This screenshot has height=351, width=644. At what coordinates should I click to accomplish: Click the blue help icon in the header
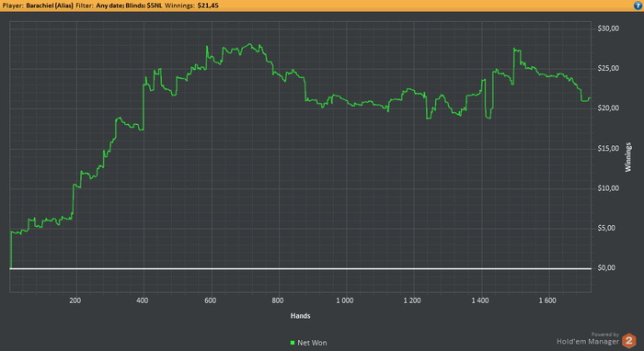point(638,6)
